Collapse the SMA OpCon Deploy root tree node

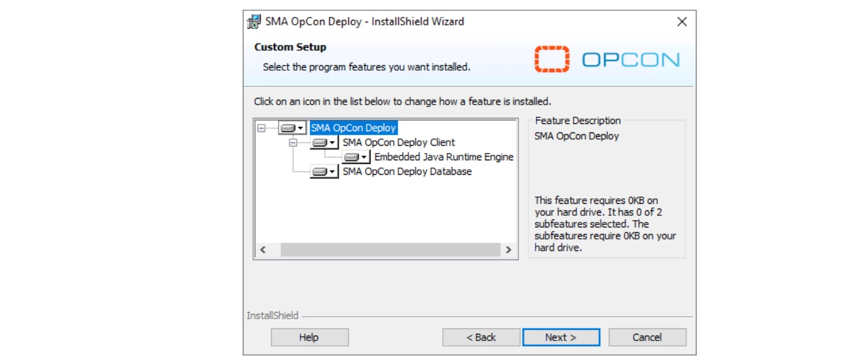[261, 128]
